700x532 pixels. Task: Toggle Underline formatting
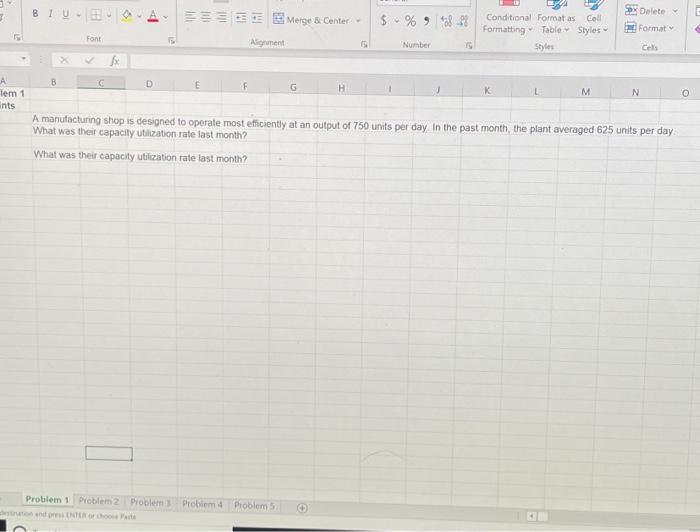pos(66,14)
